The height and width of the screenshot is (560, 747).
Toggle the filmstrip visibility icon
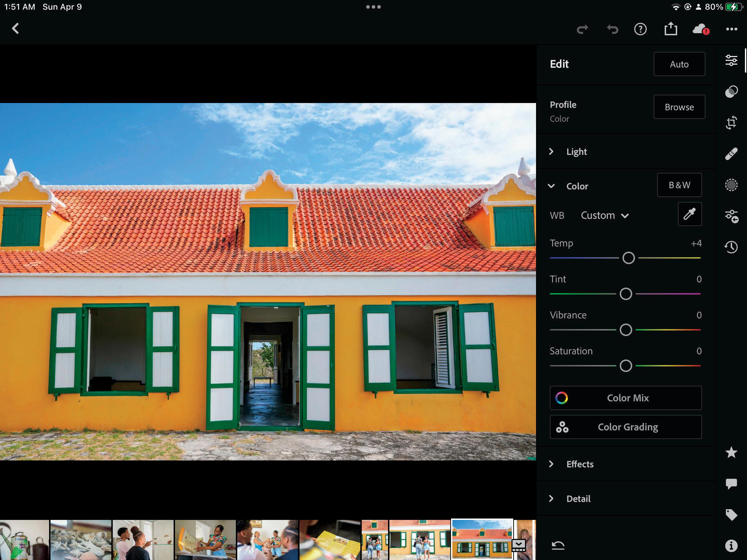(519, 546)
